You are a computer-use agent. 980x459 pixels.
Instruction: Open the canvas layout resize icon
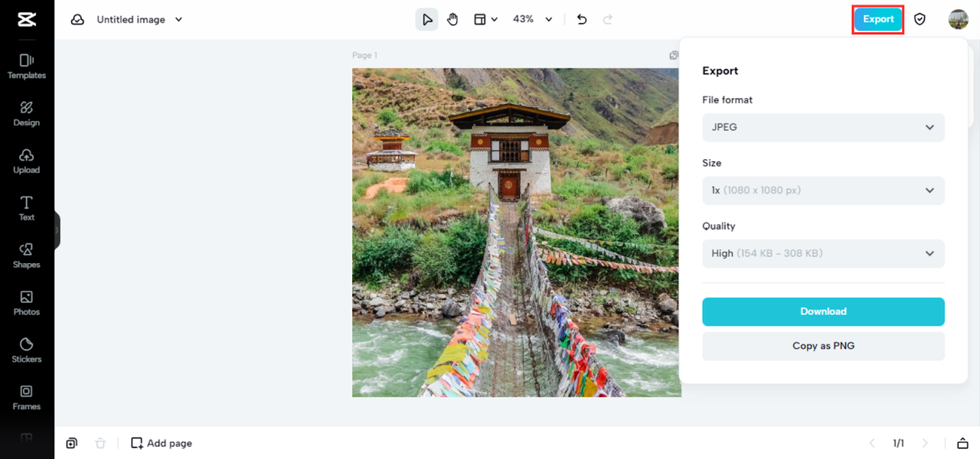[x=480, y=20]
